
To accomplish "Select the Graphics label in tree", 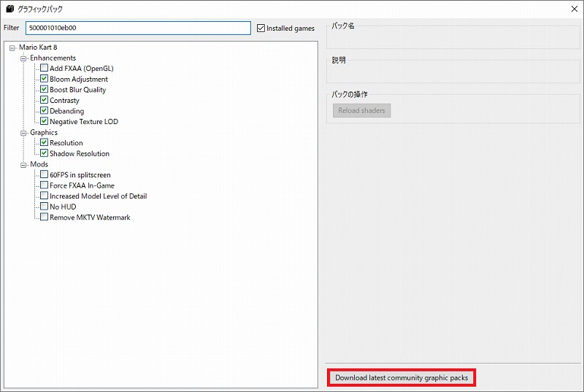I will click(x=44, y=133).
